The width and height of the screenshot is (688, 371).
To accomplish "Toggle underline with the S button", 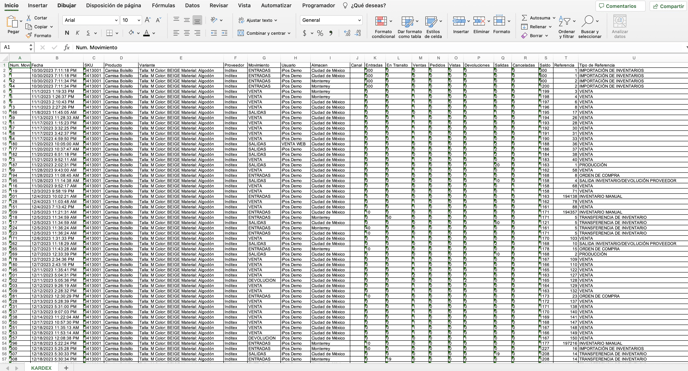I will pyautogui.click(x=88, y=33).
